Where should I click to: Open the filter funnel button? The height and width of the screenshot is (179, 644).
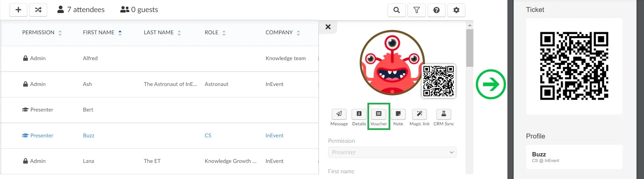(x=417, y=10)
